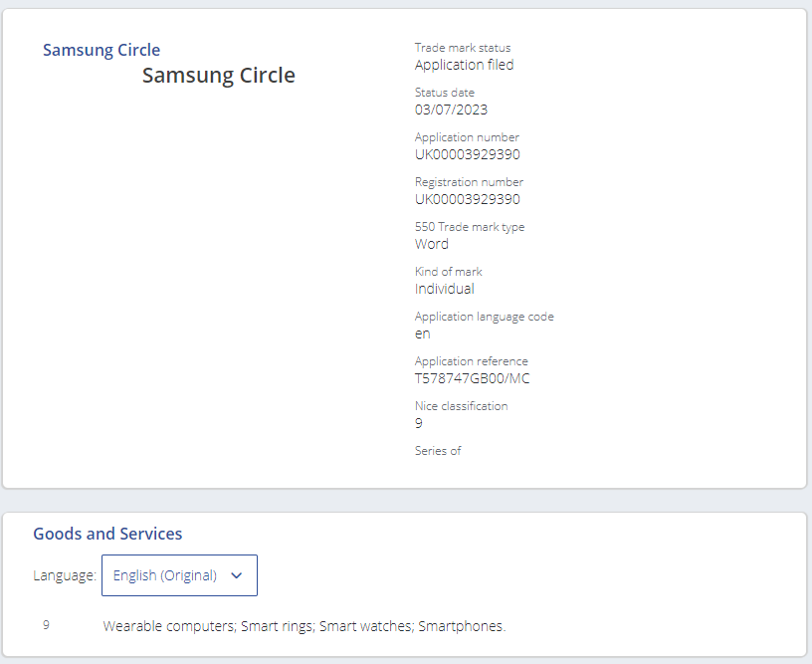The width and height of the screenshot is (812, 664).
Task: Click the Application reference label
Action: (x=472, y=361)
